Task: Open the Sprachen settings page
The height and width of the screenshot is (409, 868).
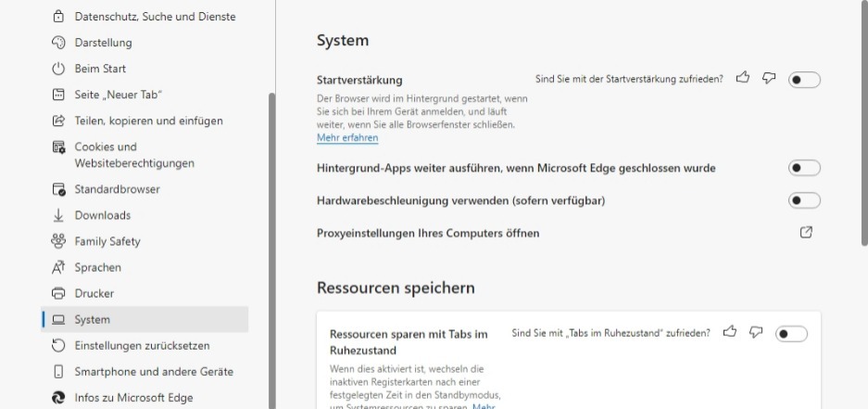Action: [x=97, y=267]
